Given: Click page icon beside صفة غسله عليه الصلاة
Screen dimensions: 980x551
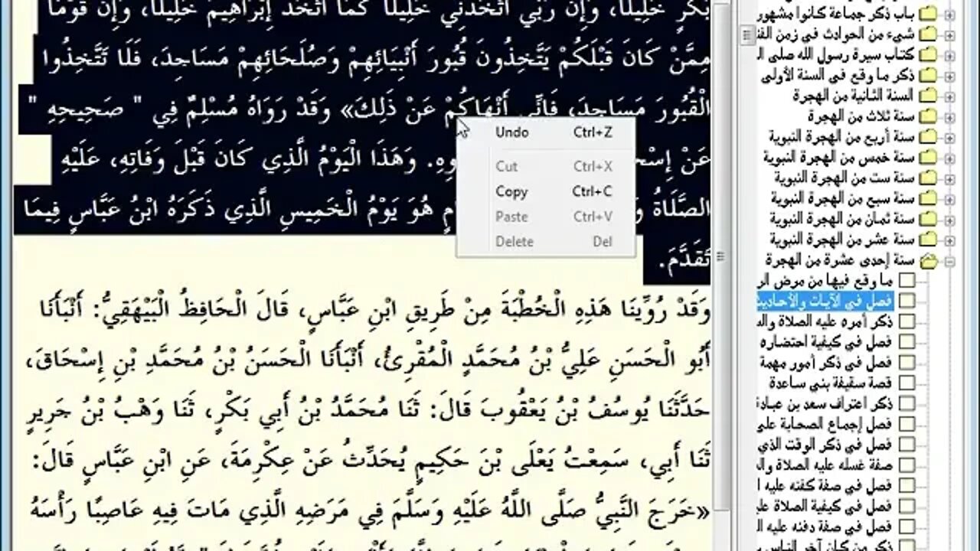Looking at the screenshot, I should [x=906, y=464].
